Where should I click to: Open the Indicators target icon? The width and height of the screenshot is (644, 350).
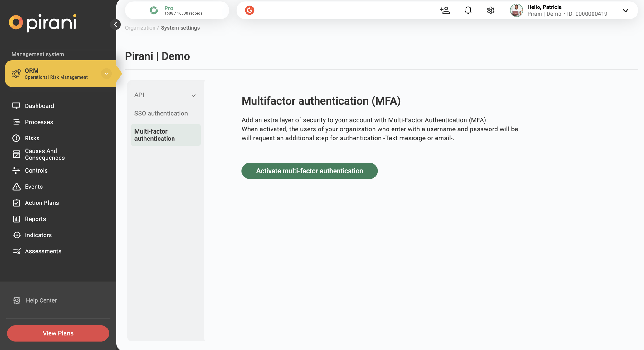tap(16, 235)
